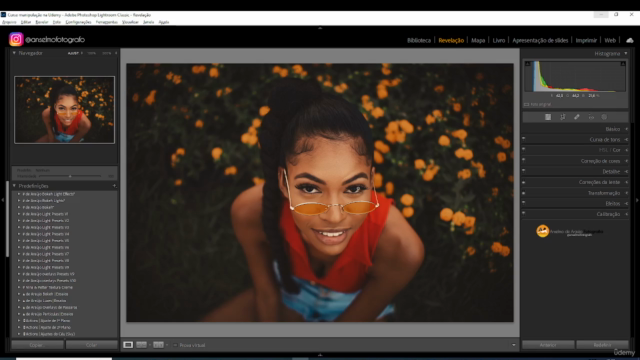The width and height of the screenshot is (640, 360).
Task: Open the Livro module
Action: (499, 40)
